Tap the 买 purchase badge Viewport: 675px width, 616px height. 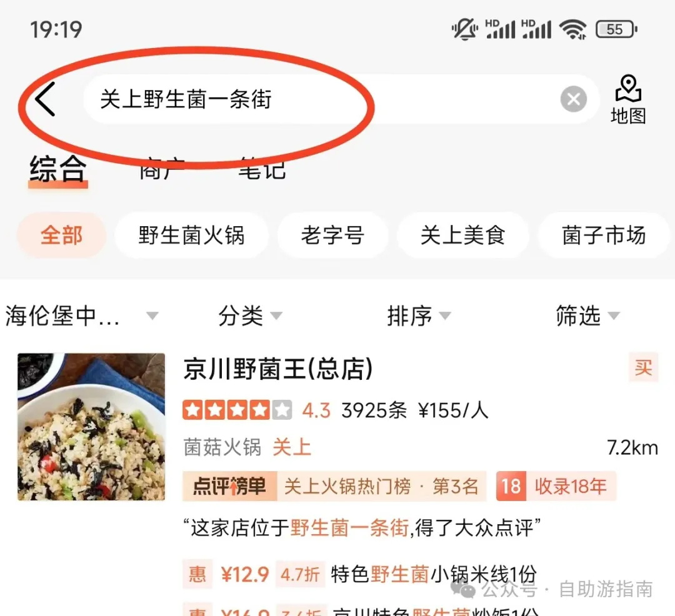[x=643, y=367]
